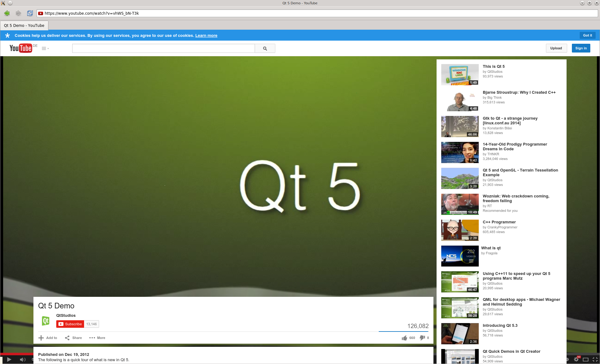600x364 pixels.
Task: Click the browser address bar
Action: pyautogui.click(x=317, y=13)
